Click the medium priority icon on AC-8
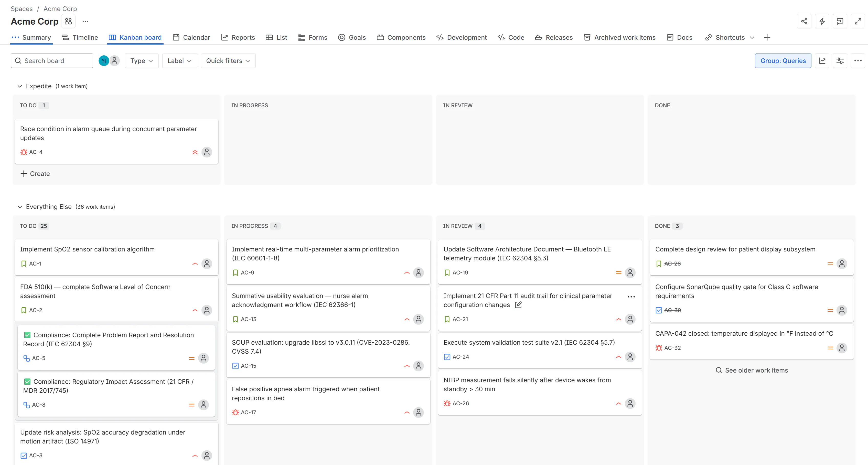The height and width of the screenshot is (465, 868). [x=192, y=405]
